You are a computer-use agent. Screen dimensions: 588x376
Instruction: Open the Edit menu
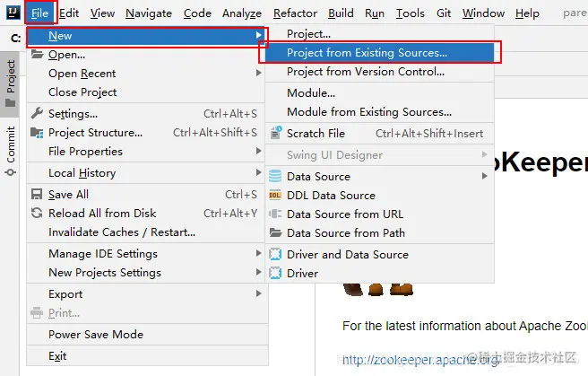tap(69, 13)
